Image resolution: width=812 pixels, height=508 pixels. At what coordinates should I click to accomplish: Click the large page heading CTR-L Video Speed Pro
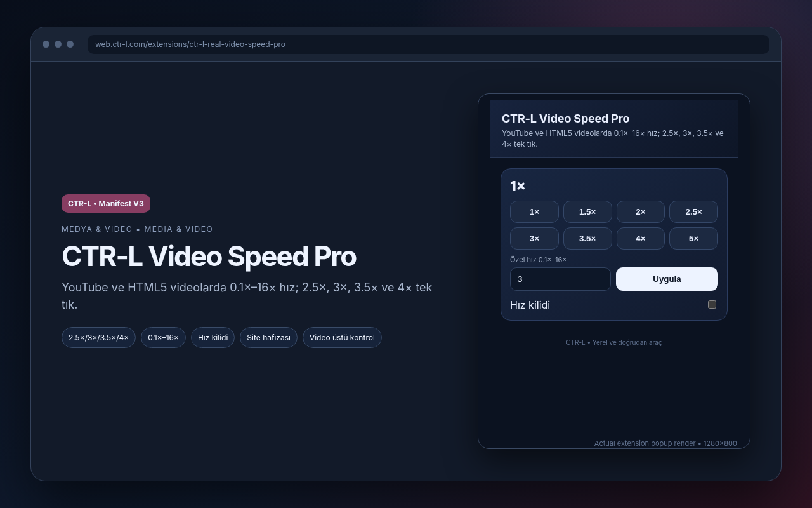[x=209, y=257]
